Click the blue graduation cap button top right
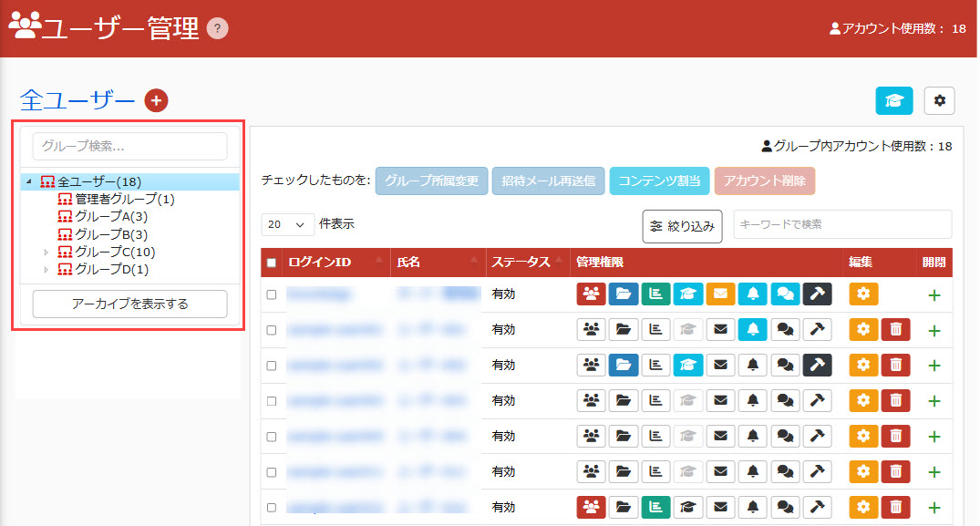Viewport: 980px width, 526px height. (x=894, y=101)
